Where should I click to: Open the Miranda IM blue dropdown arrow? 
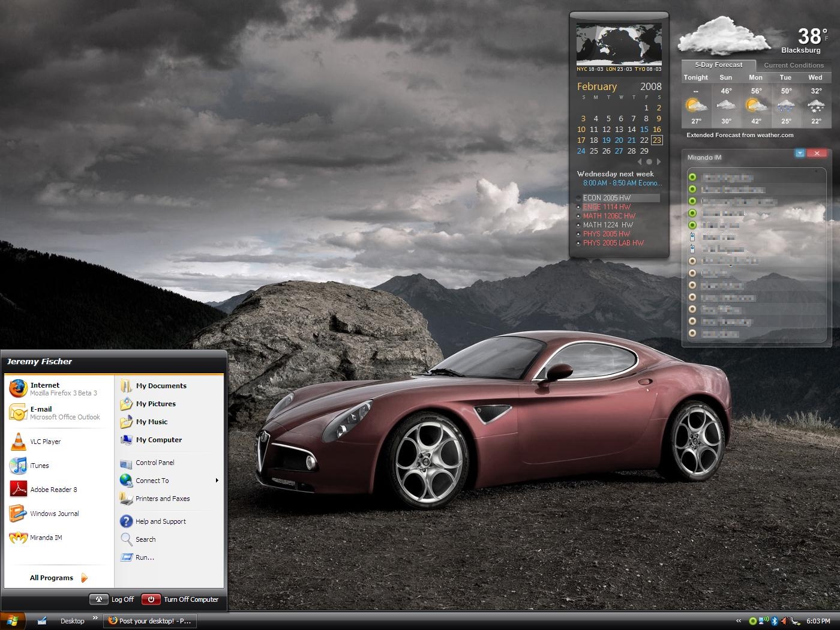click(800, 154)
